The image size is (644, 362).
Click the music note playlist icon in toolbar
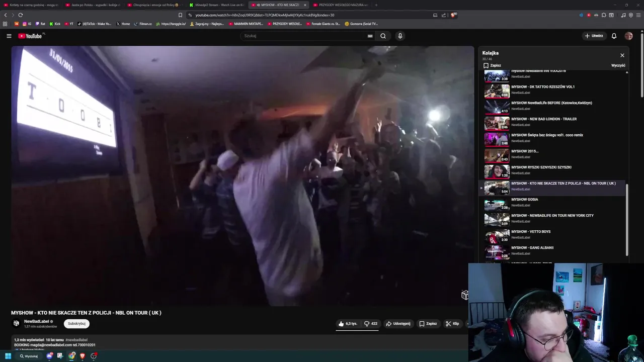623,15
